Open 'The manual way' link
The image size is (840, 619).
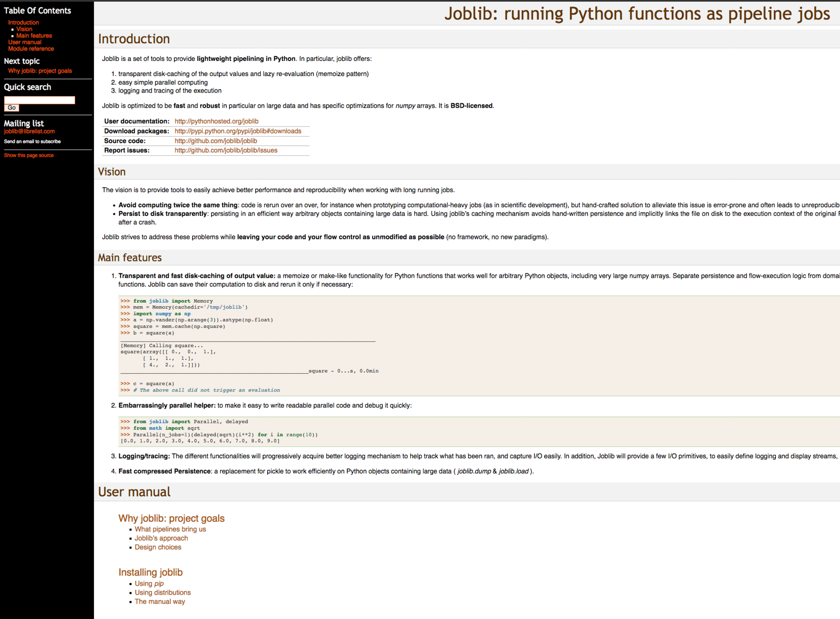[x=160, y=602]
